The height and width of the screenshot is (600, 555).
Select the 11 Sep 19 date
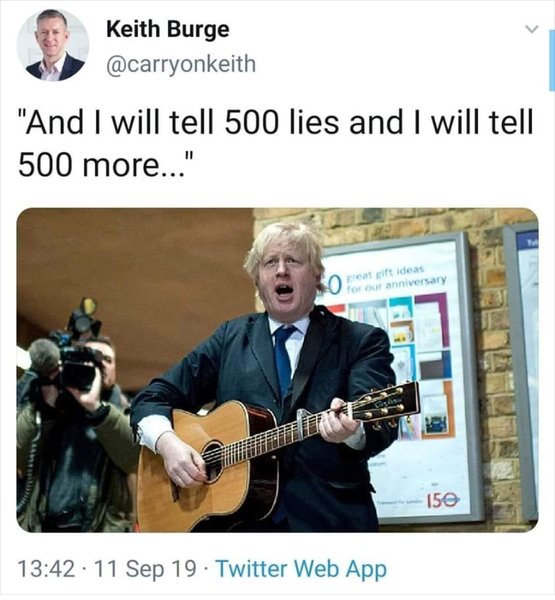[145, 569]
